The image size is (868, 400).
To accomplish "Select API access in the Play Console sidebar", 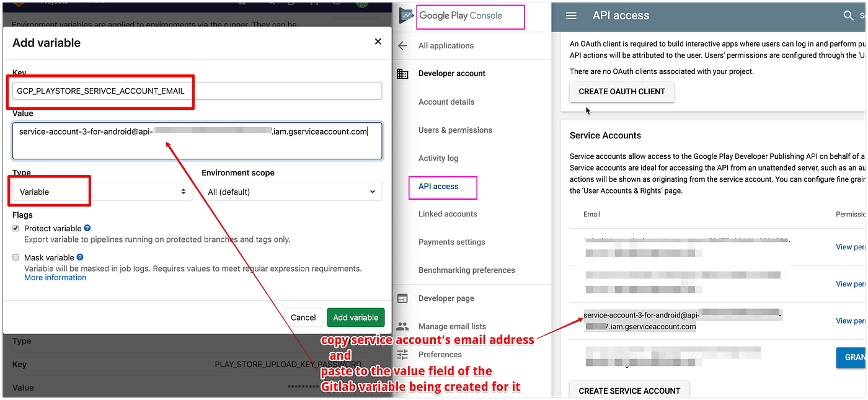I will pos(441,187).
